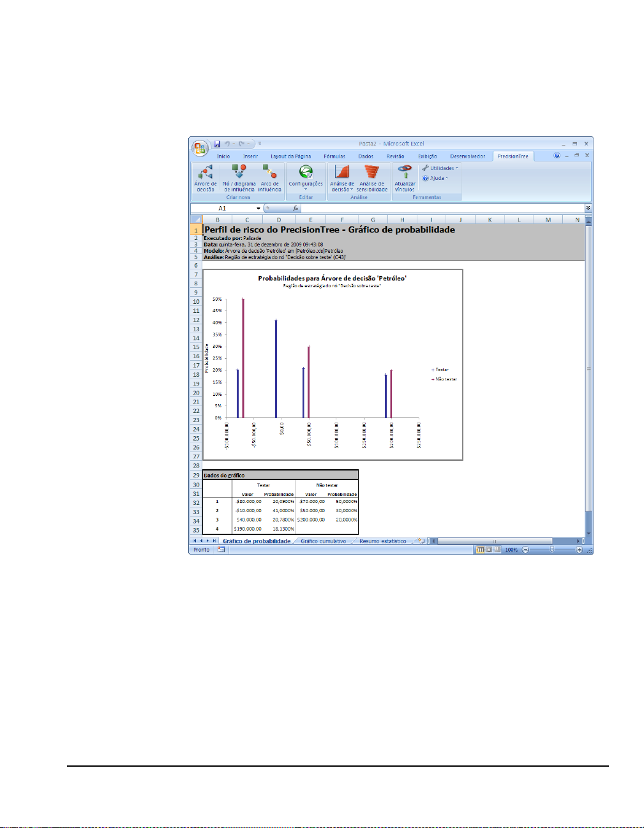Open Layout da Página tab

pos(291,156)
